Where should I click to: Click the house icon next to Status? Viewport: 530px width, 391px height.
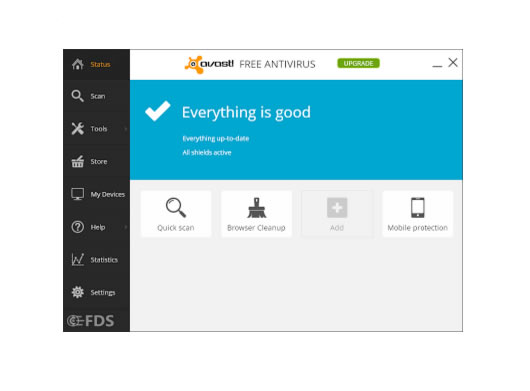click(78, 64)
